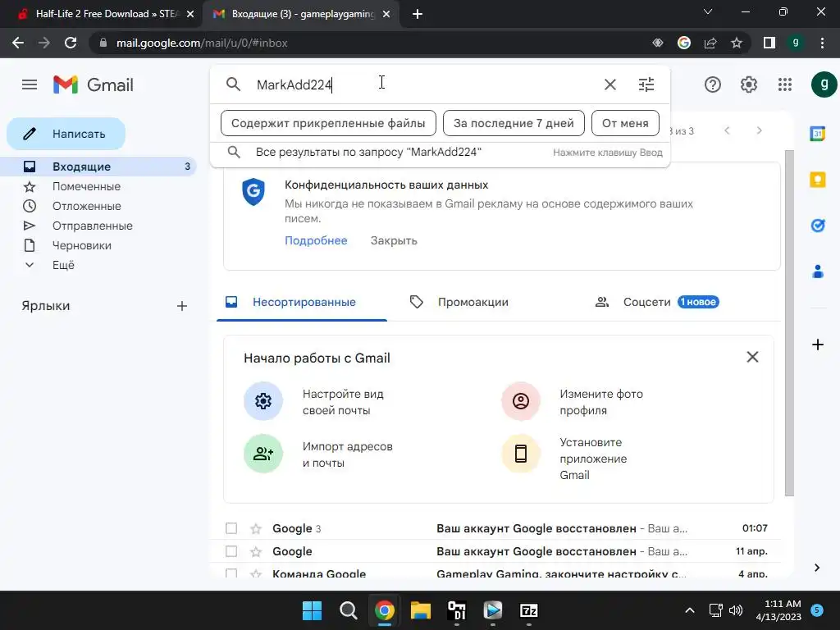Get add-ons with the plus icon in side panel
The width and height of the screenshot is (840, 630).
818,345
